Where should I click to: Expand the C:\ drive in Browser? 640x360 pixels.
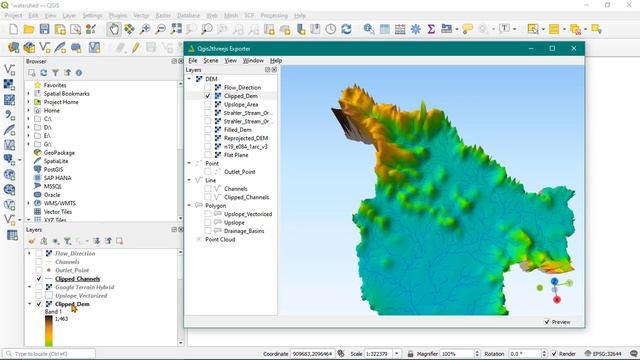29,119
